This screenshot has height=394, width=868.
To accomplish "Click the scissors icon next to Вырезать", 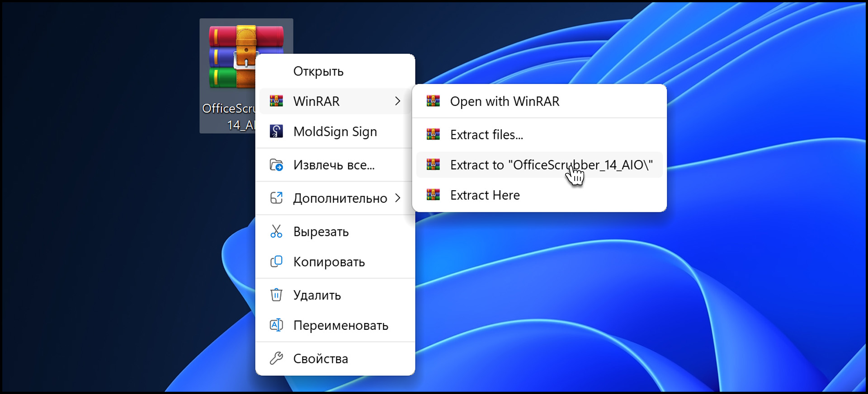I will (x=276, y=231).
